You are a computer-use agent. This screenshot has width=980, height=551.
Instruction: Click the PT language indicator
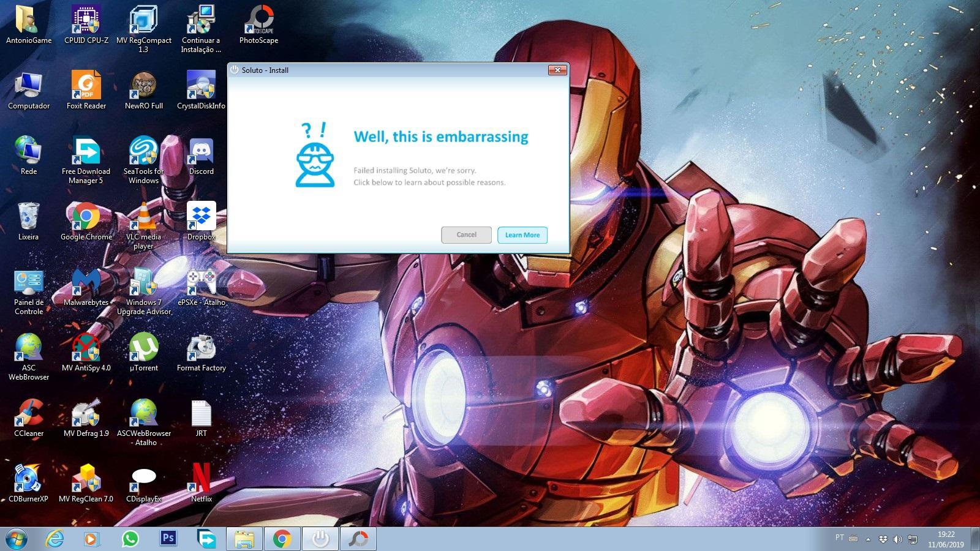[x=839, y=538]
